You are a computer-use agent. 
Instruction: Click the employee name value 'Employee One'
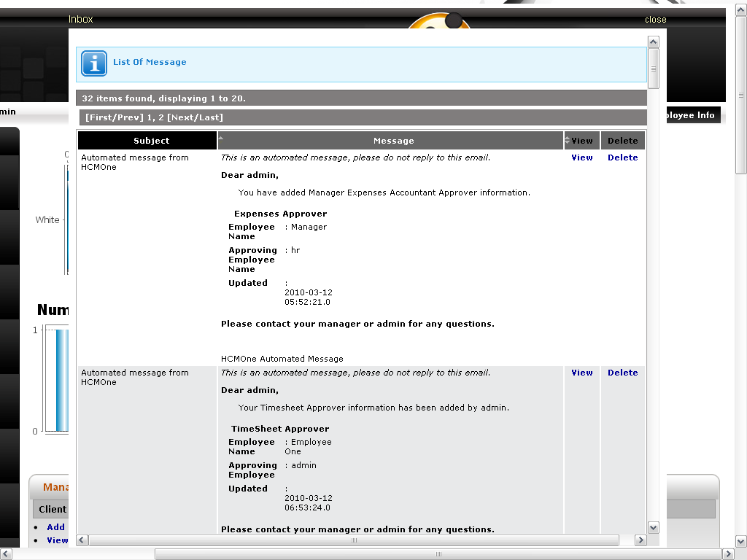point(309,447)
